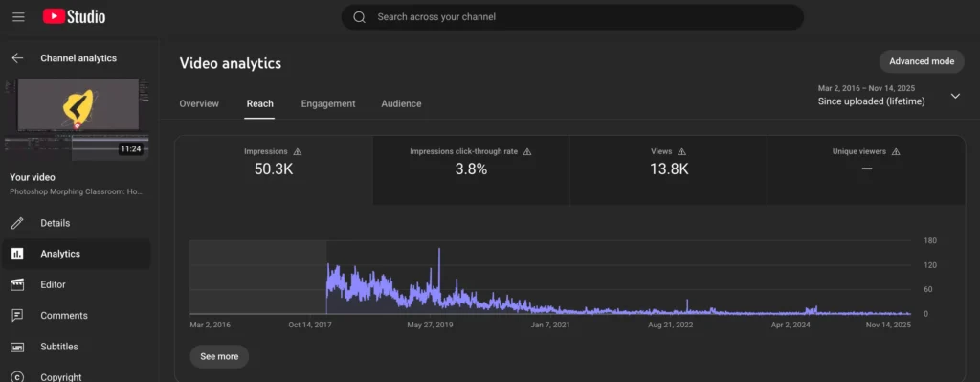
Task: Click the search magnifier icon
Action: click(360, 17)
